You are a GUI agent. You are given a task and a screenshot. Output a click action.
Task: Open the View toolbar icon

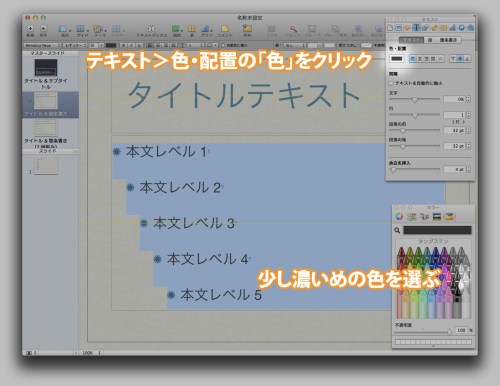[63, 29]
